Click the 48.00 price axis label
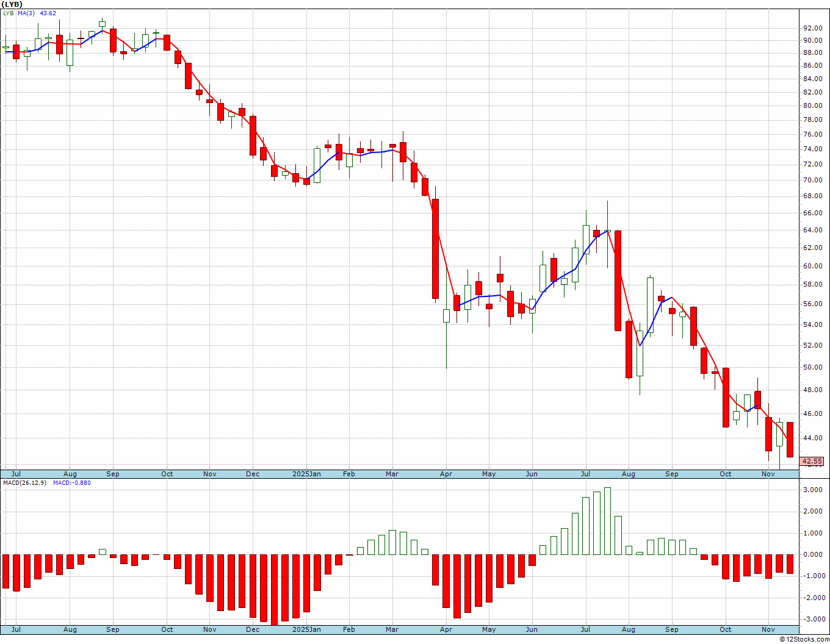Viewport: 830px width, 644px height. (812, 390)
